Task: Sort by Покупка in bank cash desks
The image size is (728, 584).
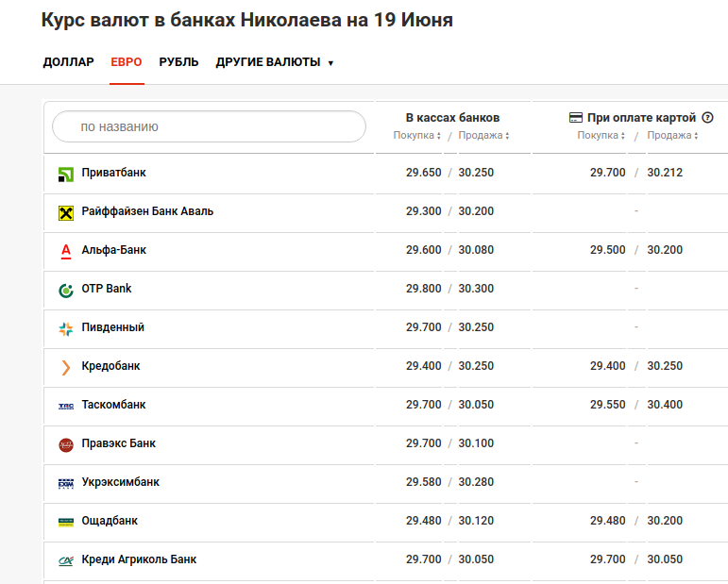Action: (x=416, y=135)
